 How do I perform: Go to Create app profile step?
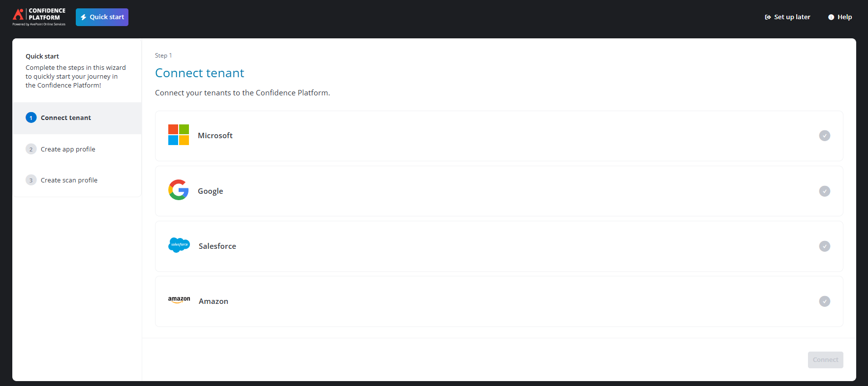point(68,149)
